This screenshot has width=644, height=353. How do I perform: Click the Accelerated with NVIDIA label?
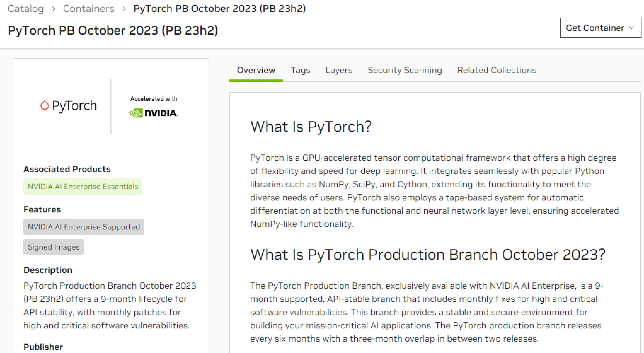(x=154, y=98)
